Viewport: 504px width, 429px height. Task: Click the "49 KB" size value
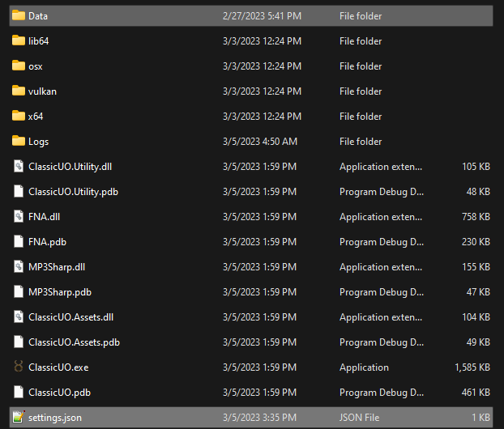478,342
